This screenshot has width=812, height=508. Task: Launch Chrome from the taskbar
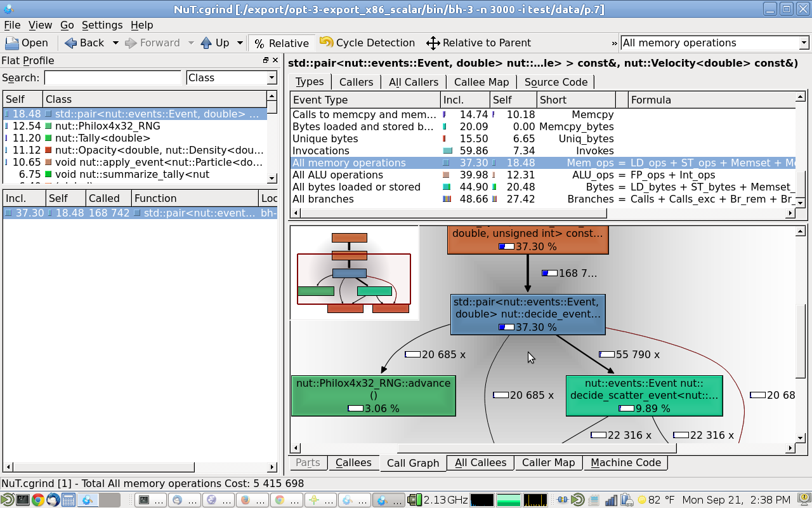[37, 500]
